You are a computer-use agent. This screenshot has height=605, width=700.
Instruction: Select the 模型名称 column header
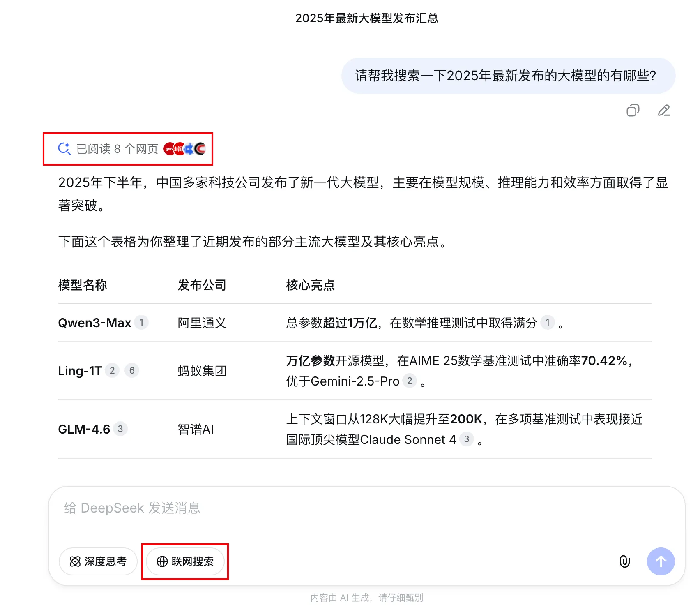coord(83,285)
